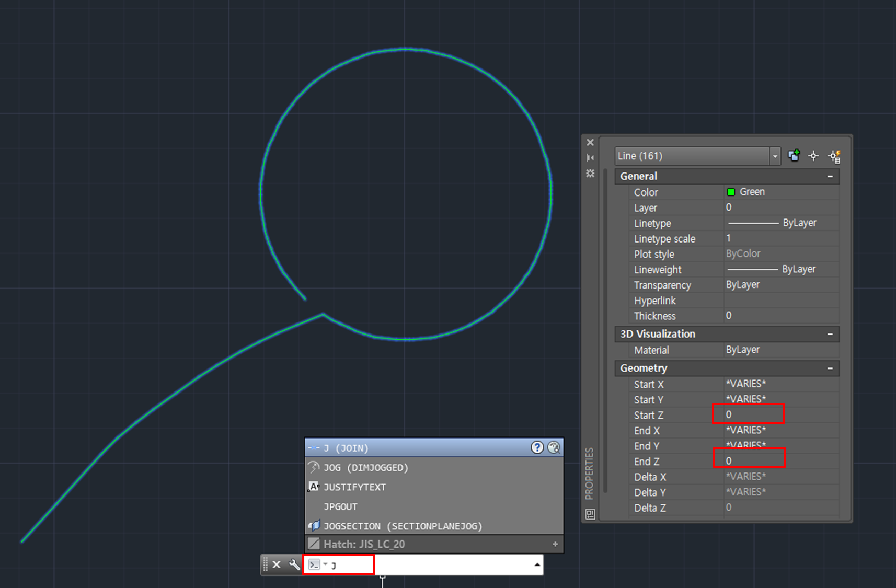Click the Properties palette vertical scrollbar

pyautogui.click(x=605, y=330)
